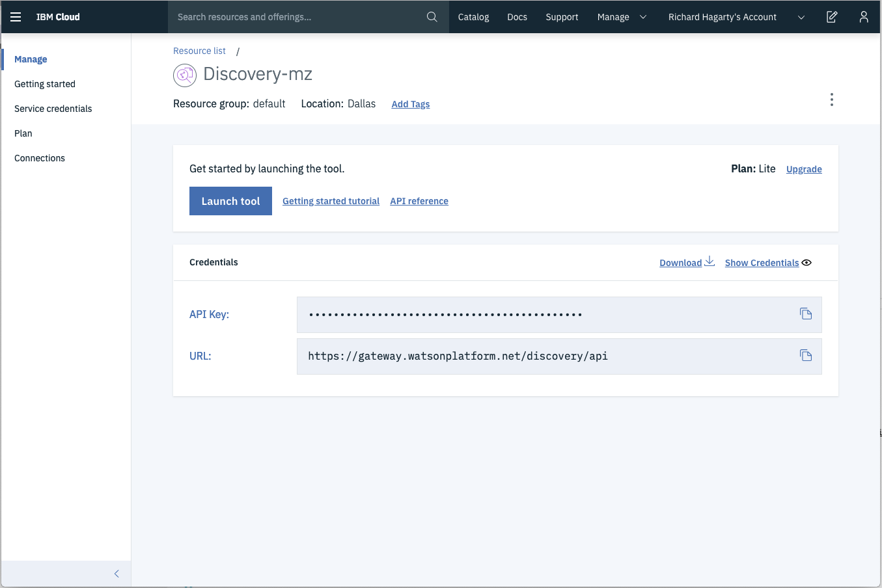The image size is (882, 588).
Task: Open the API reference link
Action: [419, 201]
